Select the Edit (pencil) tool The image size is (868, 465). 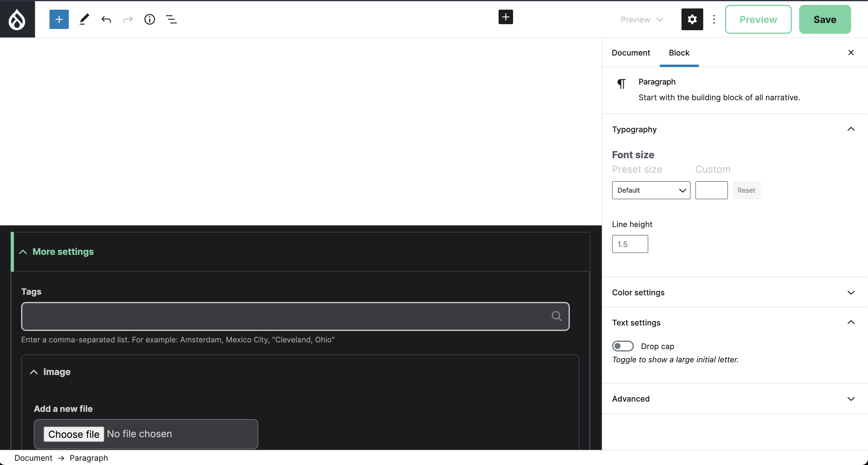coord(84,19)
